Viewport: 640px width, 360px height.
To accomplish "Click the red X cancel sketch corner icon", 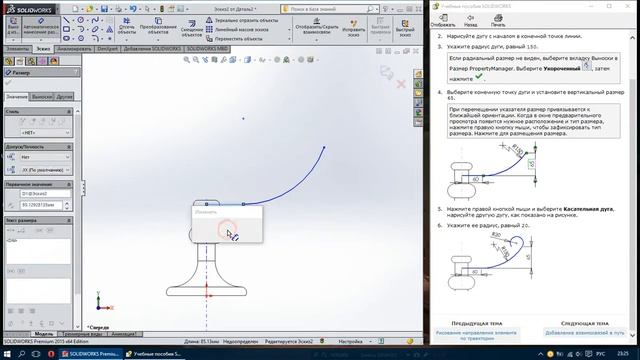I will click(401, 84).
